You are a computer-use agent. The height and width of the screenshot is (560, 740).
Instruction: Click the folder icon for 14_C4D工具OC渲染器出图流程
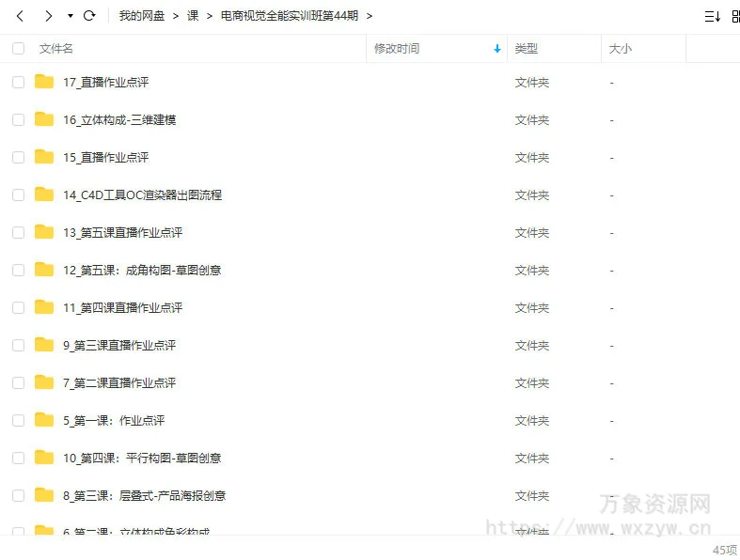[x=44, y=194]
